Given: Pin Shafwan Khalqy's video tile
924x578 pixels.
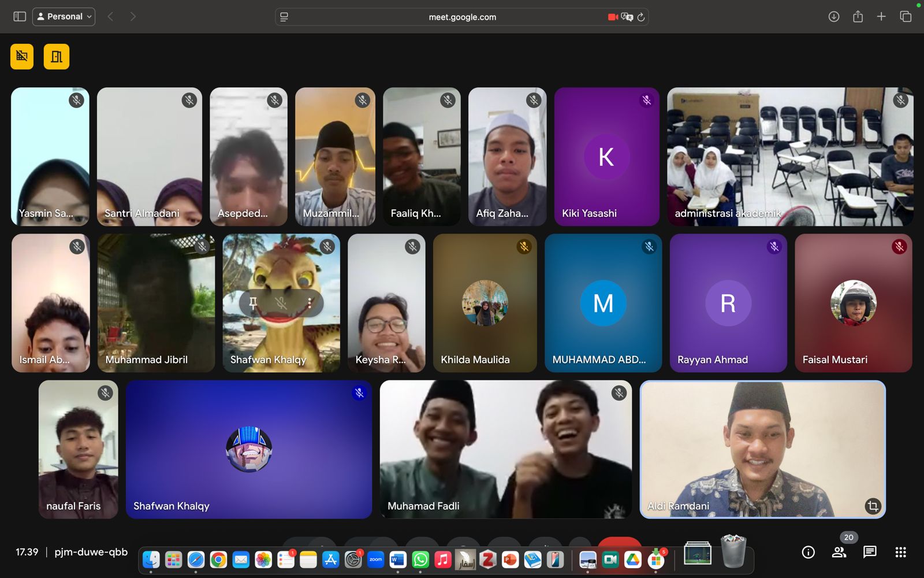Looking at the screenshot, I should click(253, 303).
